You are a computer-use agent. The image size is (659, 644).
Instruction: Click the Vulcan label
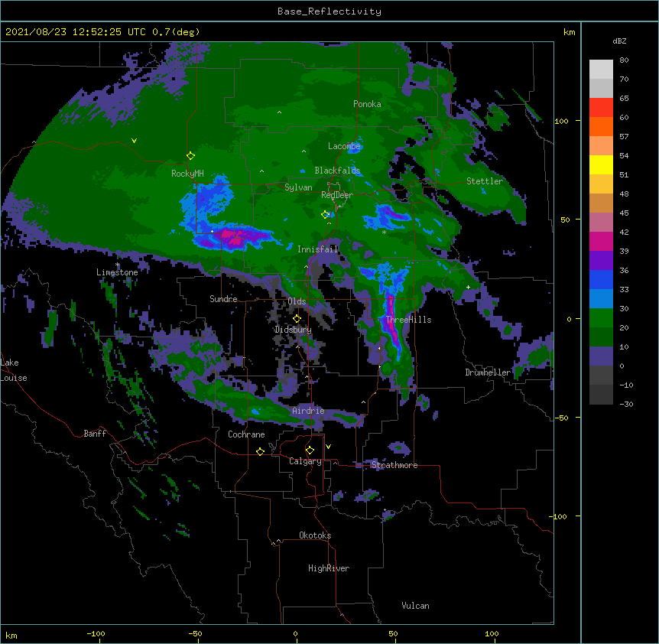(x=415, y=606)
